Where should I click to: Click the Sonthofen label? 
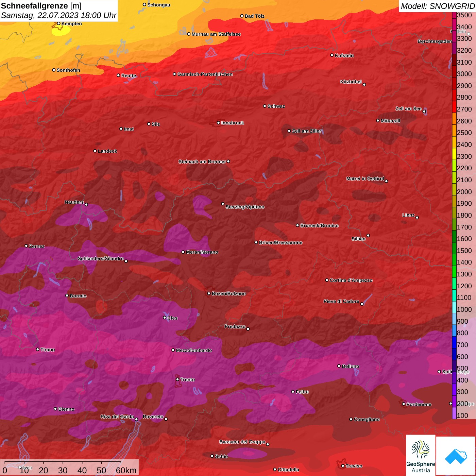coord(68,70)
